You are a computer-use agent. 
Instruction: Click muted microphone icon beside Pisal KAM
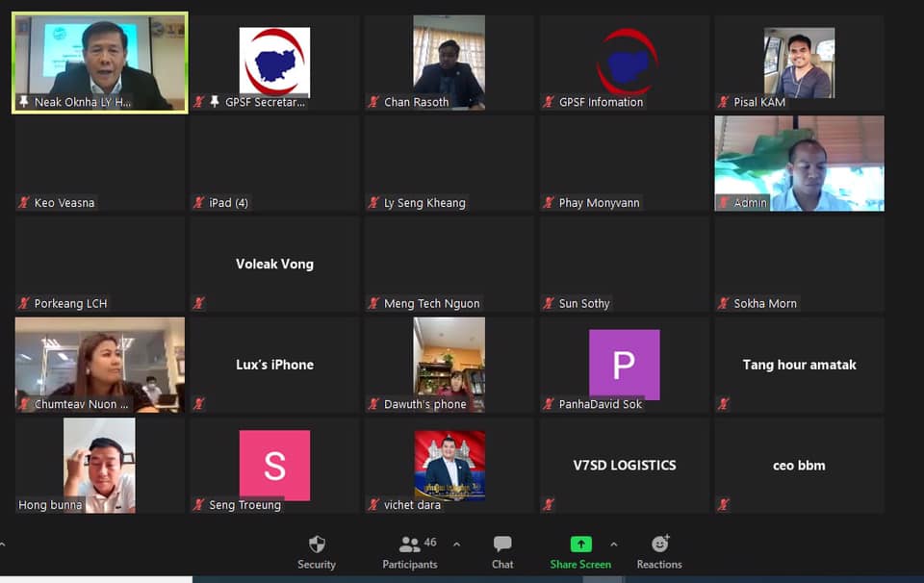click(x=723, y=102)
